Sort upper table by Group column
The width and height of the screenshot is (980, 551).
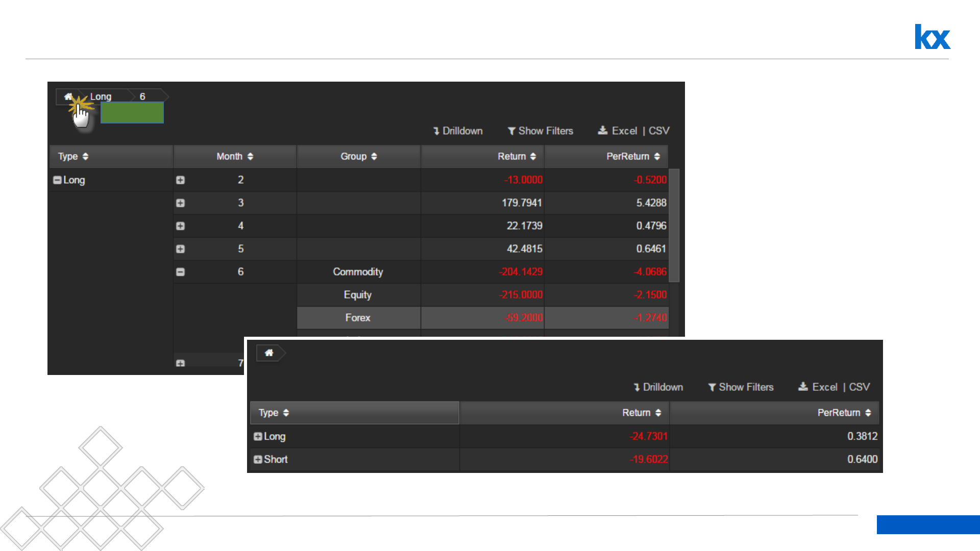[x=374, y=157]
